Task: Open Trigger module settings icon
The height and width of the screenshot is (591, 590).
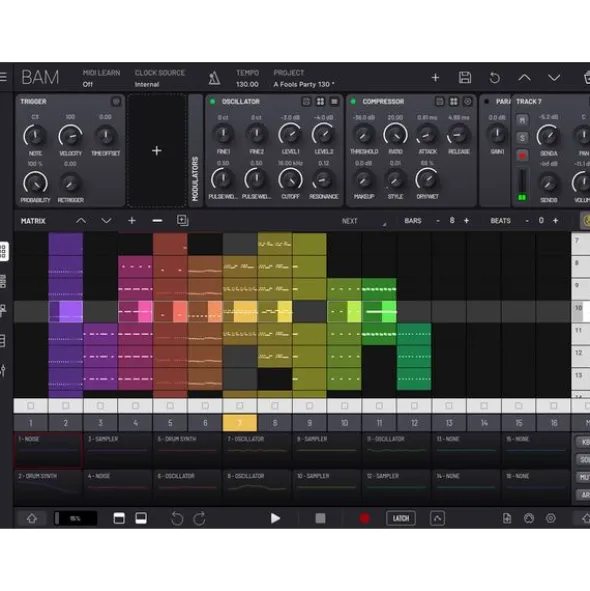Action: 116,101
